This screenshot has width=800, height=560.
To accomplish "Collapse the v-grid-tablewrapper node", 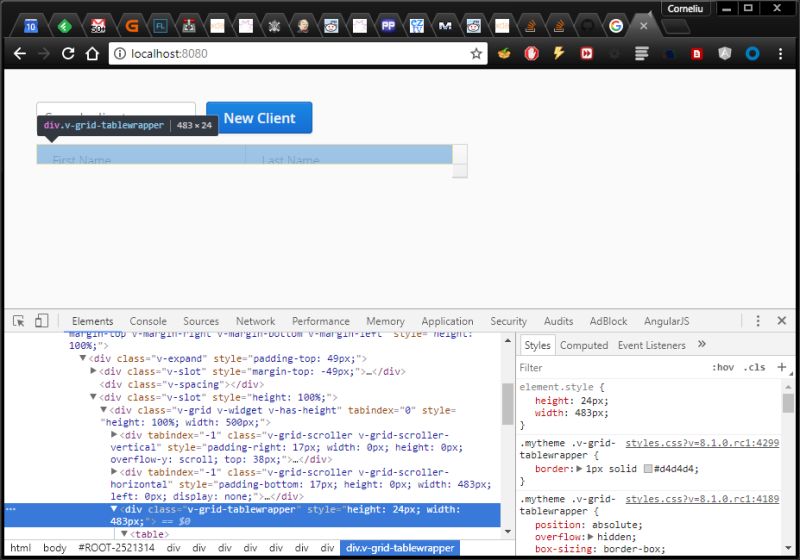I will (114, 508).
